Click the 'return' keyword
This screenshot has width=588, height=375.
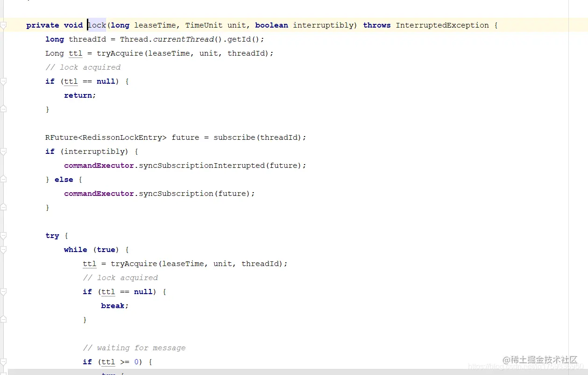click(78, 95)
